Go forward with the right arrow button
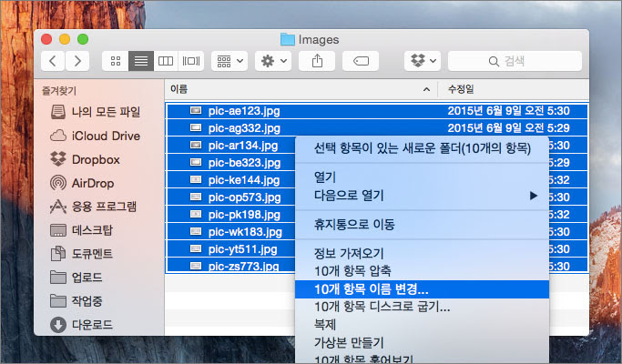Viewport: 622px width, 364px height. point(77,61)
